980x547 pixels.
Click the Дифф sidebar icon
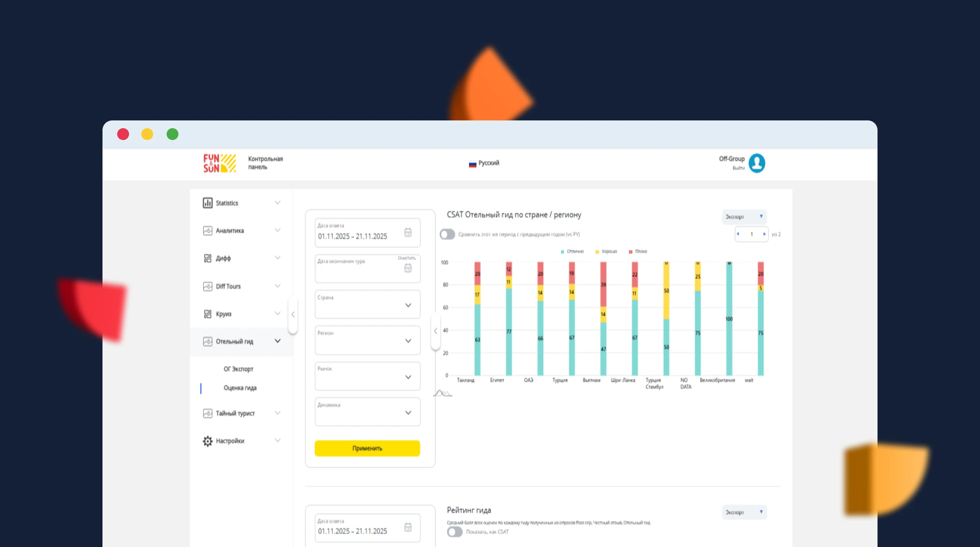point(207,258)
